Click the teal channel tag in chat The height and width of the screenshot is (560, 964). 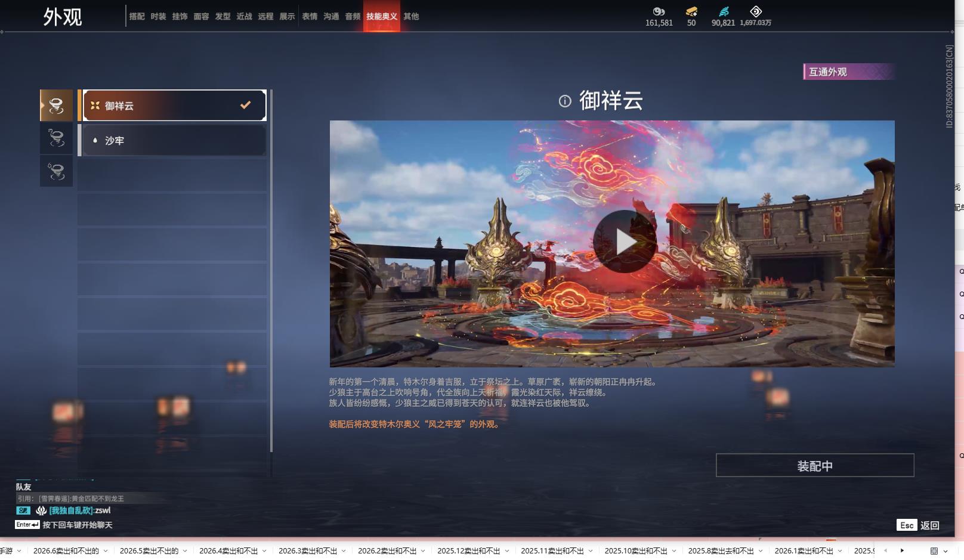pos(23,511)
